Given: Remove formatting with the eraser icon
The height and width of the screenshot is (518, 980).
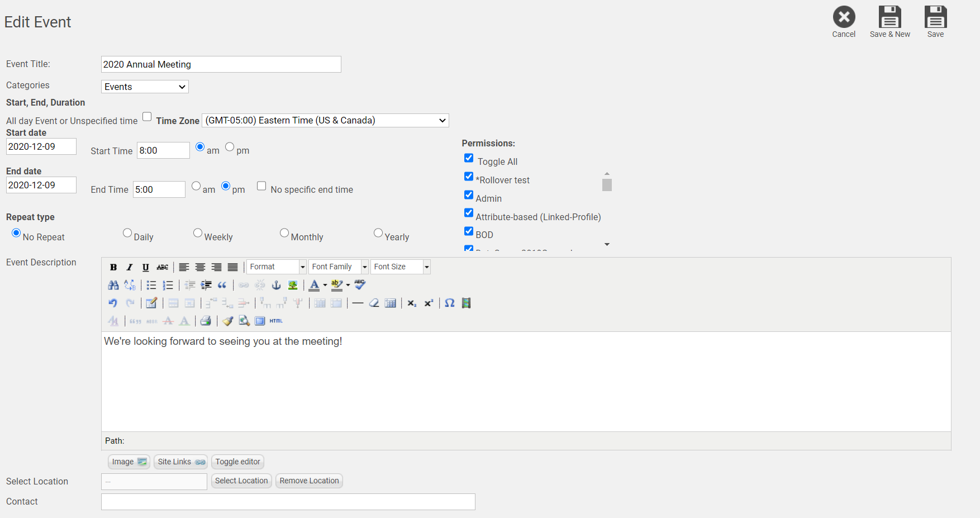Looking at the screenshot, I should coord(374,303).
